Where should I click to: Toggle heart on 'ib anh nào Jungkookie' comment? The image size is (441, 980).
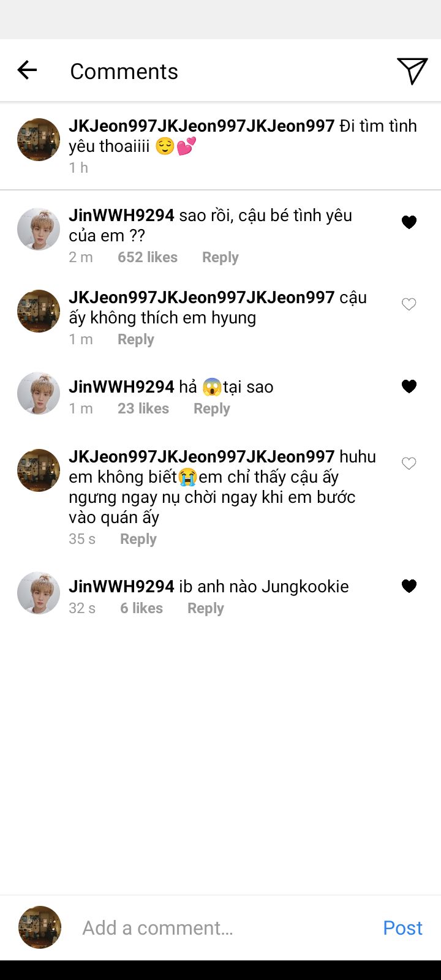pos(409,586)
